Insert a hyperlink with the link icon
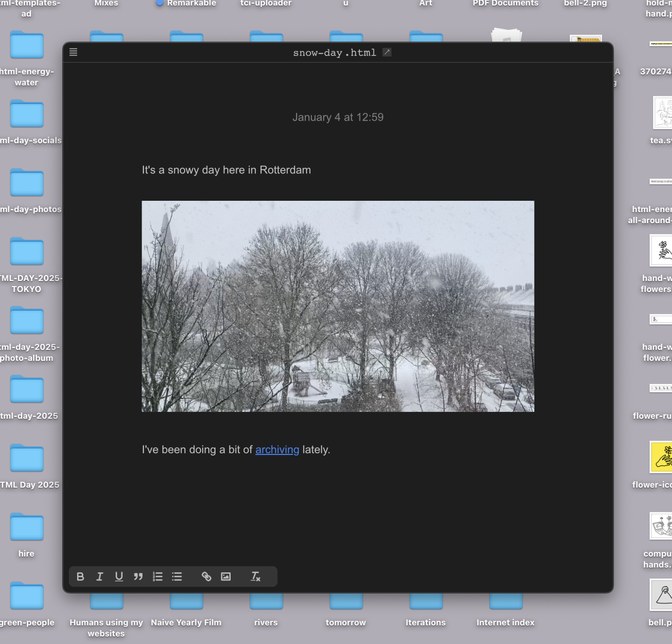 click(206, 576)
